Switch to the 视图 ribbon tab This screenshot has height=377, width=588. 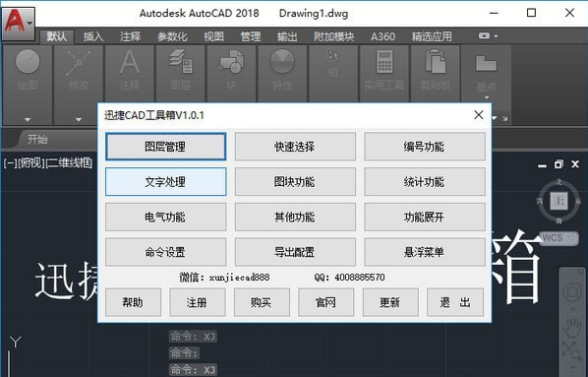(x=213, y=36)
